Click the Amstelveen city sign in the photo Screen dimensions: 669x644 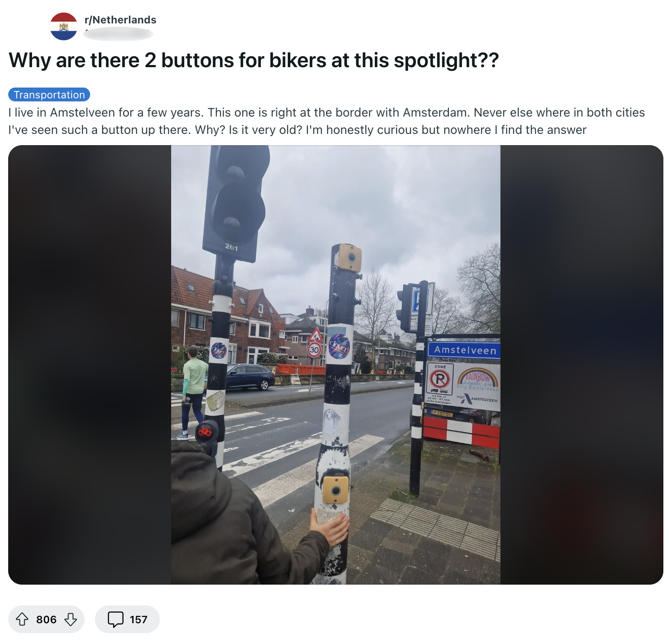coord(464,350)
